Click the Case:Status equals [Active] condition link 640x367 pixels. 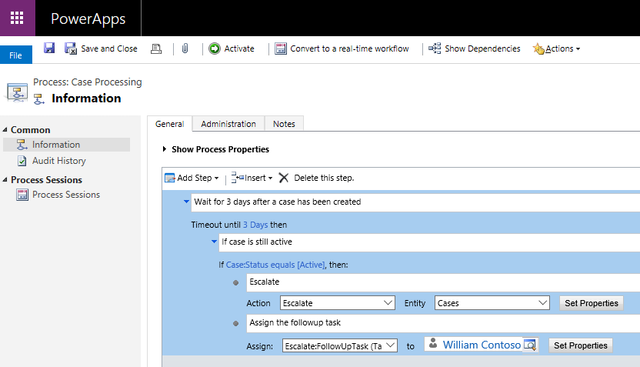click(276, 265)
